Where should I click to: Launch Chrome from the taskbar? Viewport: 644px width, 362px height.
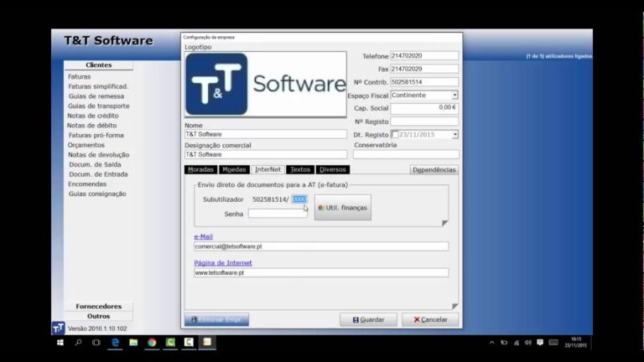pos(152,343)
